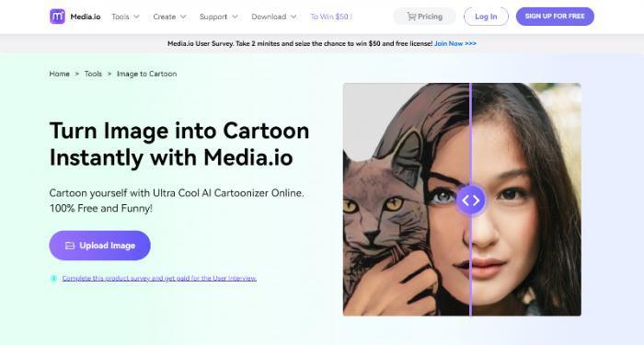Screen dimensions: 644x345
Task: Expand the Tools dropdown chevron
Action: [x=136, y=17]
